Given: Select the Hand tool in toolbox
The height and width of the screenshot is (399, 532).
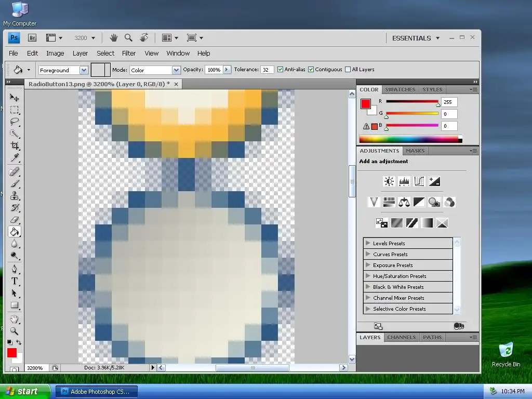Looking at the screenshot, I should [x=14, y=319].
